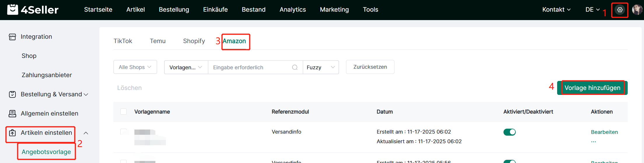Toggle the first template's activation switch
Viewport: 644px width, 163px height.
(x=509, y=132)
